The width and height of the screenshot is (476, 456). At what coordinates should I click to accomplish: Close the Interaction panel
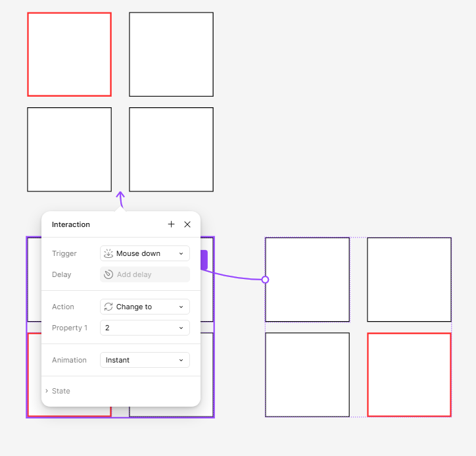[187, 224]
